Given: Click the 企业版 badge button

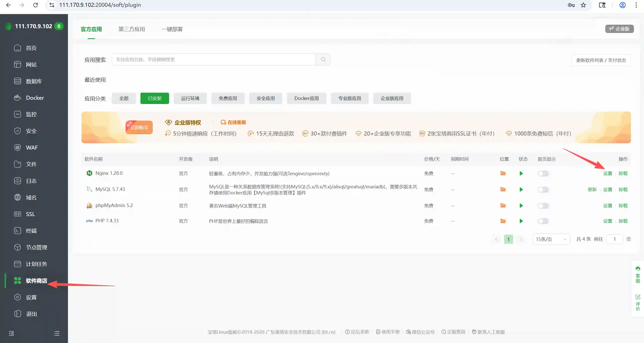Looking at the screenshot, I should click(x=619, y=29).
